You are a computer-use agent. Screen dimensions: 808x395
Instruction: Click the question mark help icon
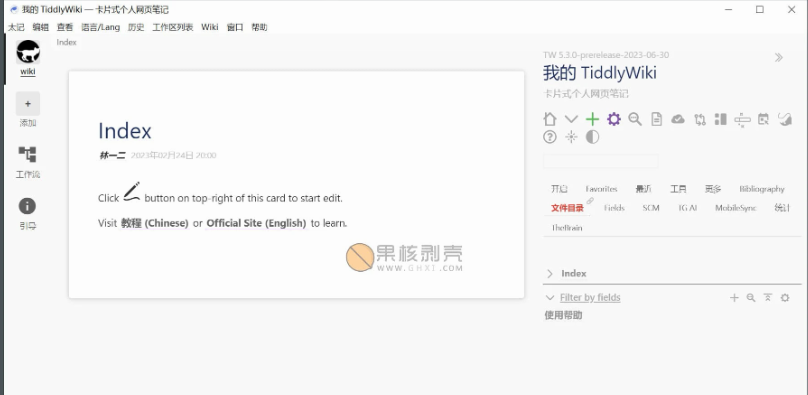550,137
